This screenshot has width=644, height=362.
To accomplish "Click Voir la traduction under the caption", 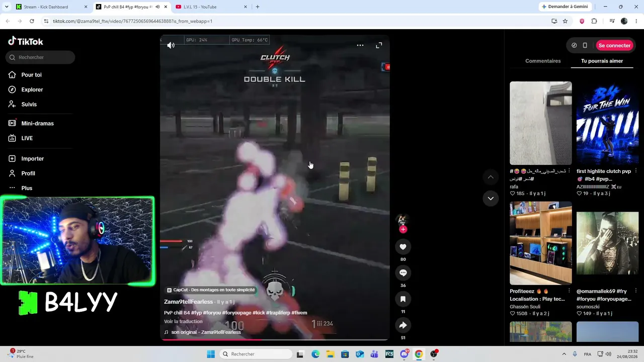I will pyautogui.click(x=183, y=321).
